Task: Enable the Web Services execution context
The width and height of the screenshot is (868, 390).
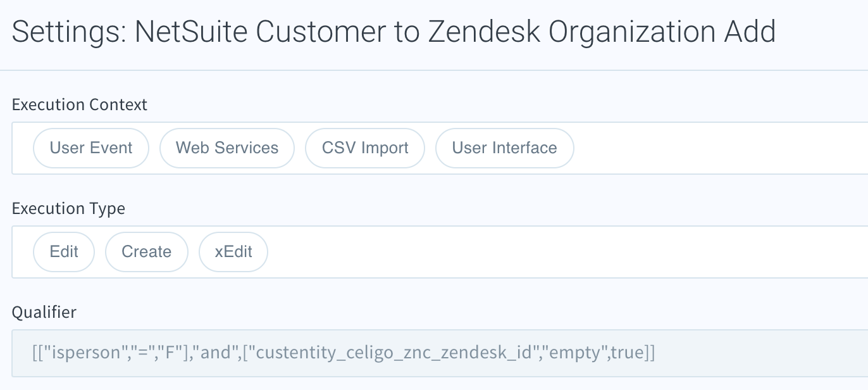Action: pyautogui.click(x=227, y=148)
